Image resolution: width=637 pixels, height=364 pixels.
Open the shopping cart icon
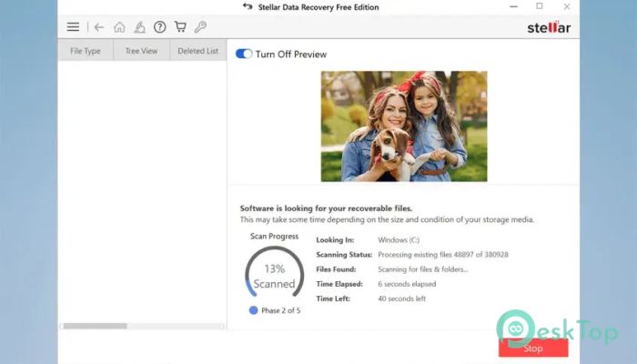pos(180,26)
